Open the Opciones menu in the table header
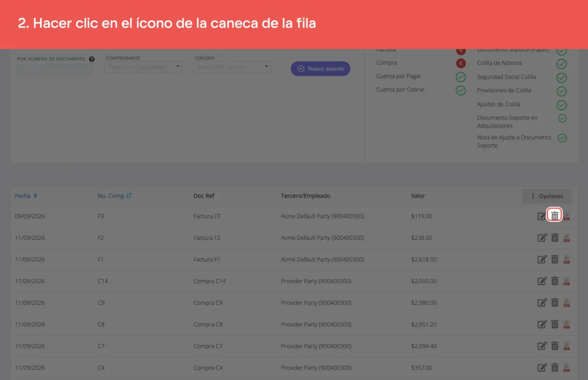The height and width of the screenshot is (380, 588). [x=547, y=196]
